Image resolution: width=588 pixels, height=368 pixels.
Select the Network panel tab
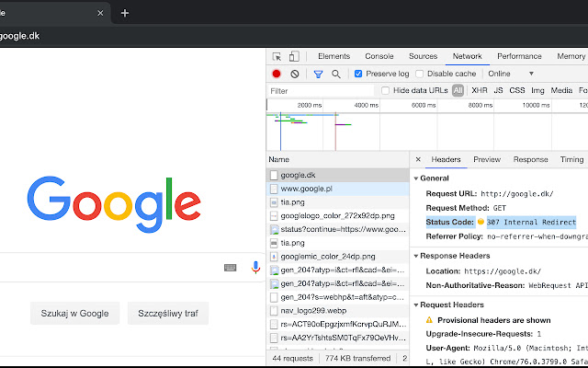point(467,56)
